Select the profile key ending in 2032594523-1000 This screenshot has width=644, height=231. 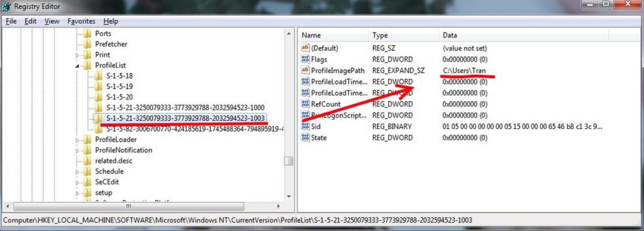tap(186, 108)
